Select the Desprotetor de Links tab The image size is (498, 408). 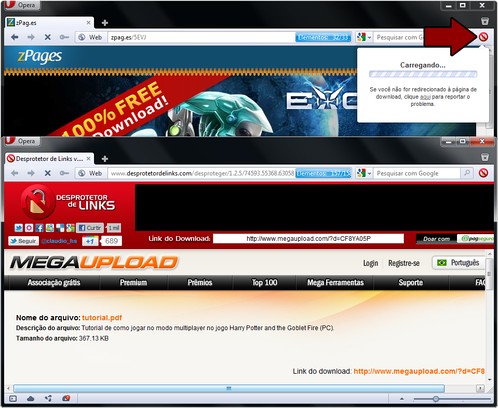point(49,159)
